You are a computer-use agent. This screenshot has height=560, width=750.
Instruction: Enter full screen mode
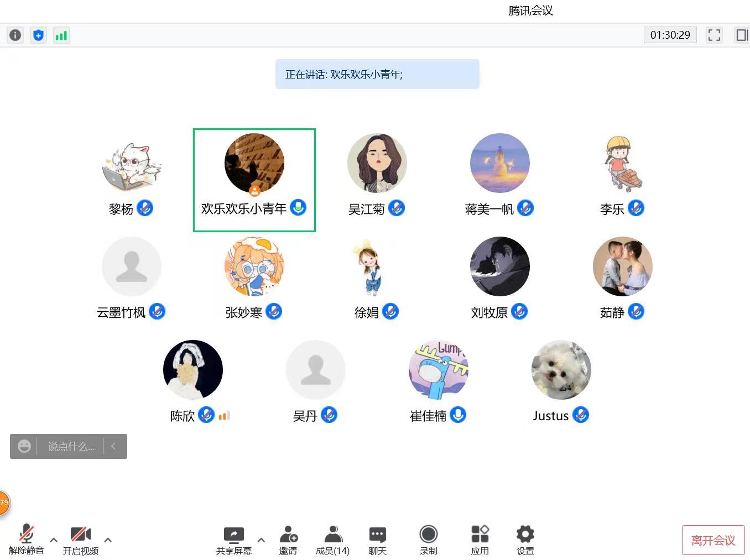[714, 35]
